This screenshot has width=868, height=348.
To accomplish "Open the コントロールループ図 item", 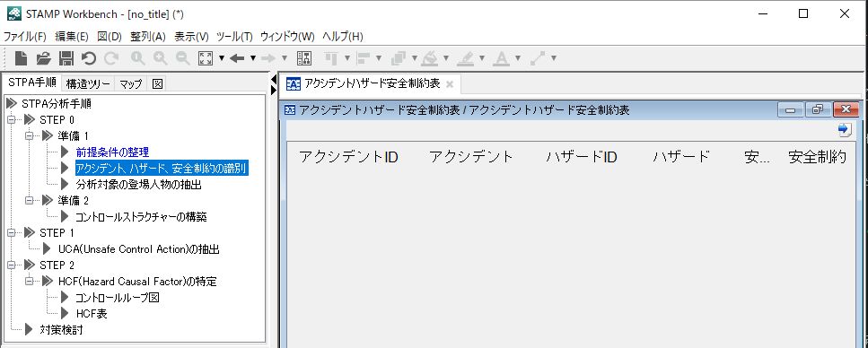I will click(x=118, y=298).
